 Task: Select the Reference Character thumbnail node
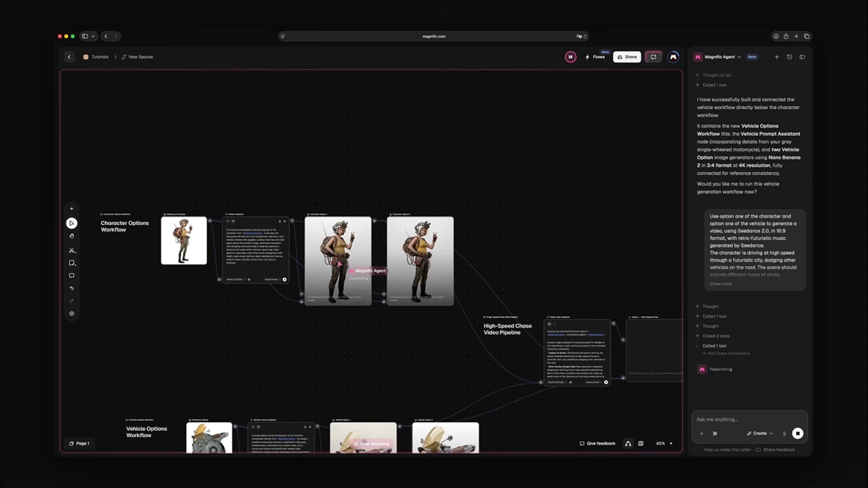[x=184, y=240]
